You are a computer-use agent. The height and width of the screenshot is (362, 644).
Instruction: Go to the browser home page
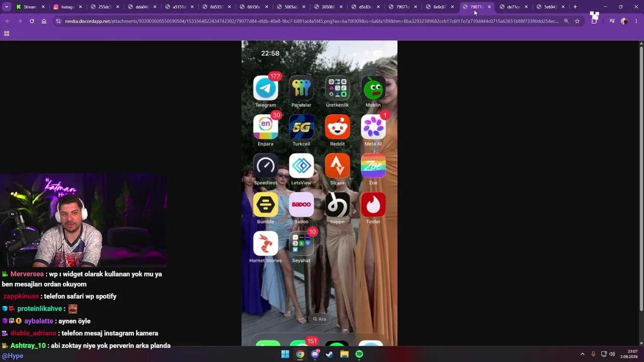[44, 21]
